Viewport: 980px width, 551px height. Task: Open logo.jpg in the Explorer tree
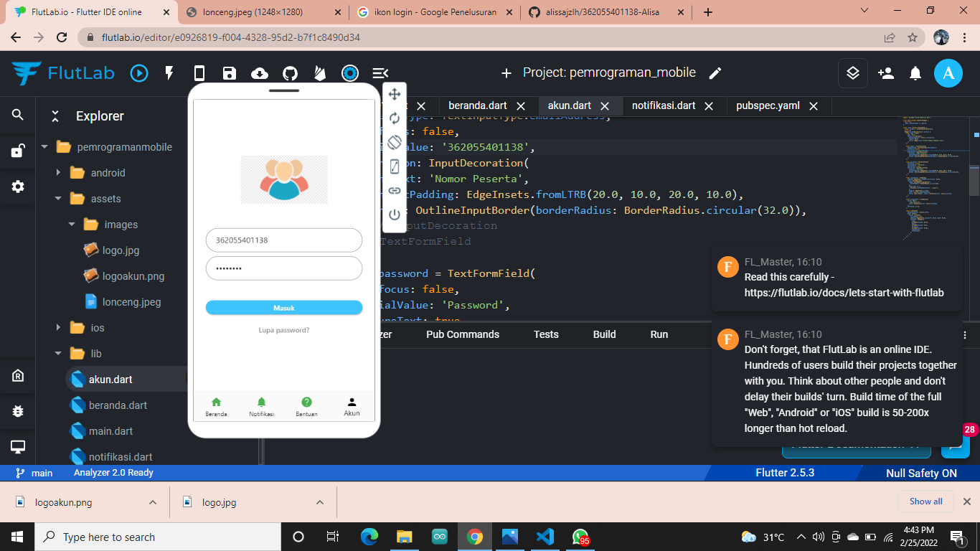(121, 250)
